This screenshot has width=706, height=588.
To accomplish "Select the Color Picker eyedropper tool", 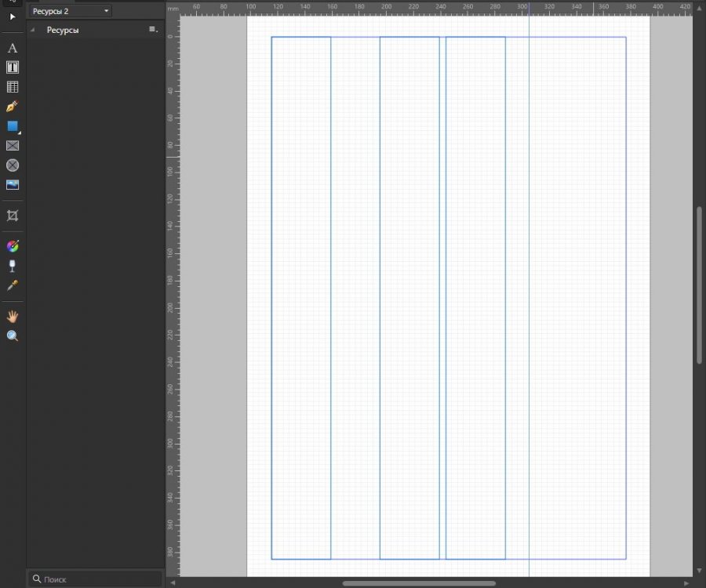I will (x=13, y=285).
